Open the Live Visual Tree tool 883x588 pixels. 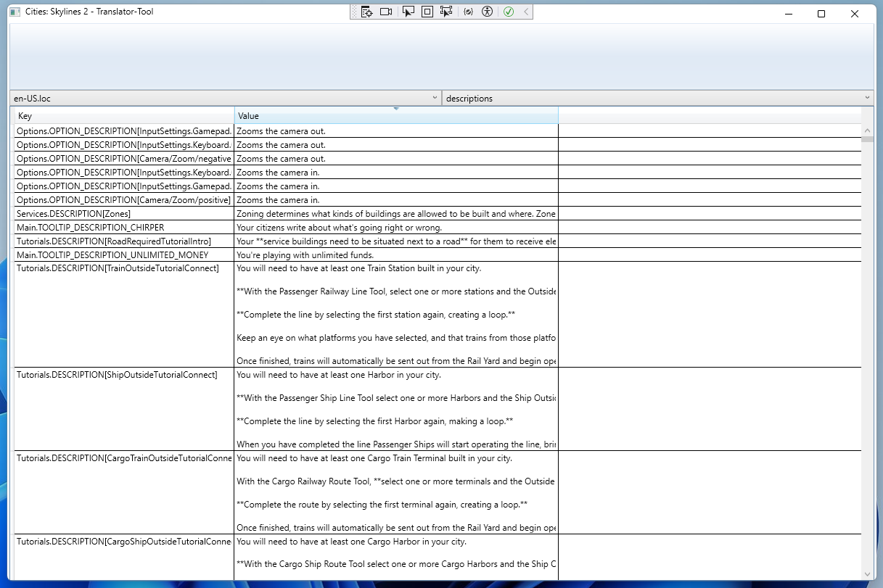click(367, 11)
